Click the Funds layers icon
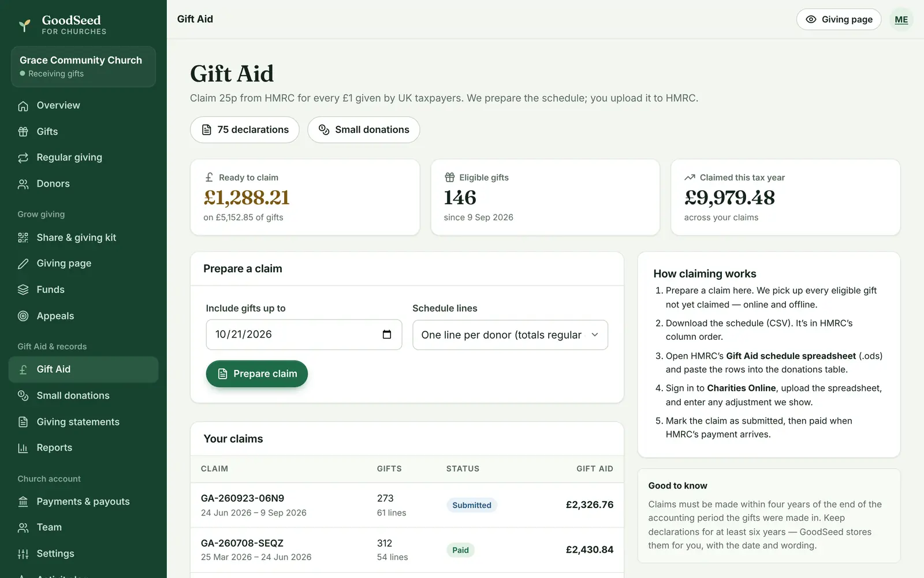Screen dimensions: 924x578 pyautogui.click(x=23, y=290)
